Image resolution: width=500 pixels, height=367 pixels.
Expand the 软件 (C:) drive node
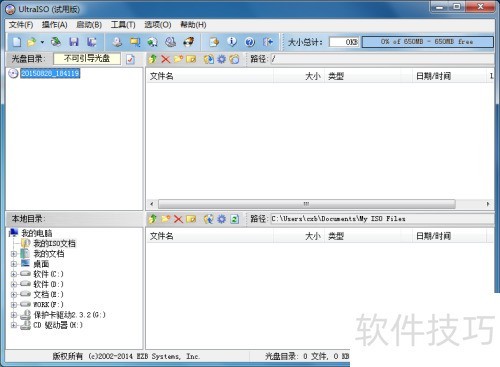pos(14,274)
